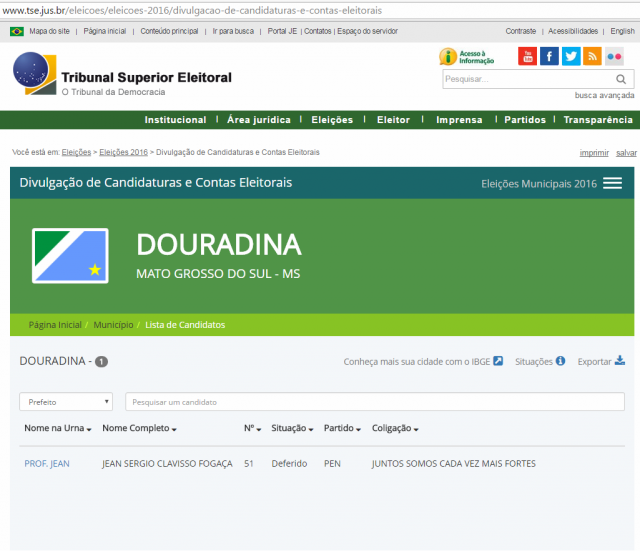
Task: Click the busca avançada link
Action: 603,96
